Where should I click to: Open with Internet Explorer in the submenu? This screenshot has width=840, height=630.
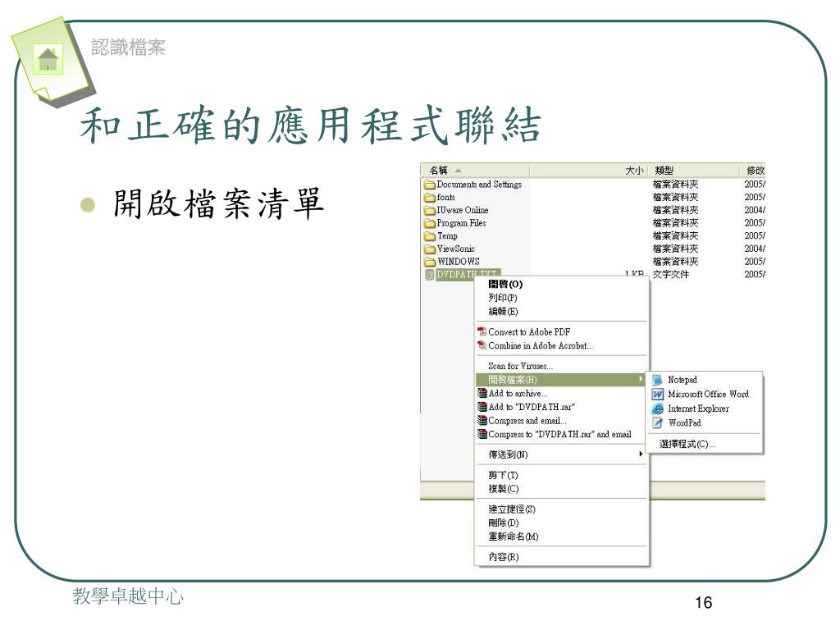point(705,409)
